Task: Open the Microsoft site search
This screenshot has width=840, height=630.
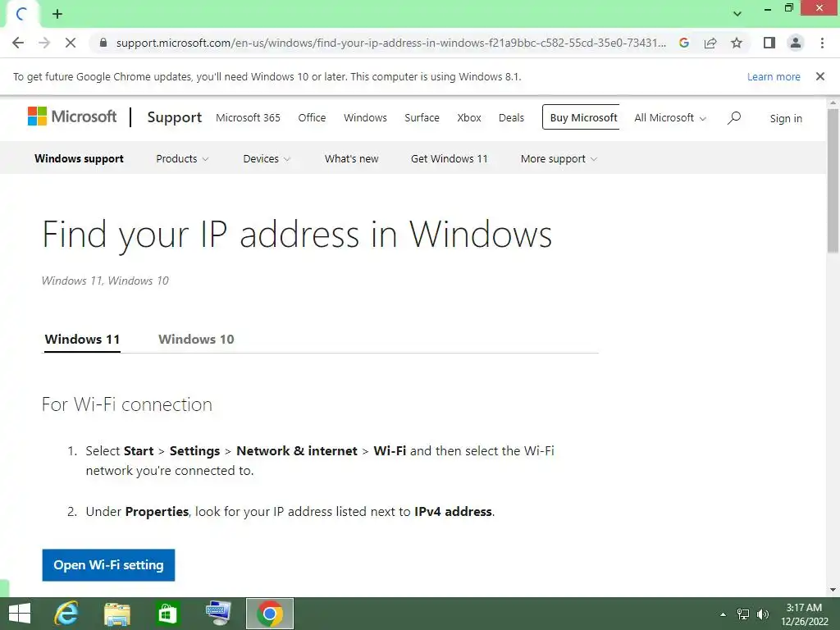Action: [734, 118]
